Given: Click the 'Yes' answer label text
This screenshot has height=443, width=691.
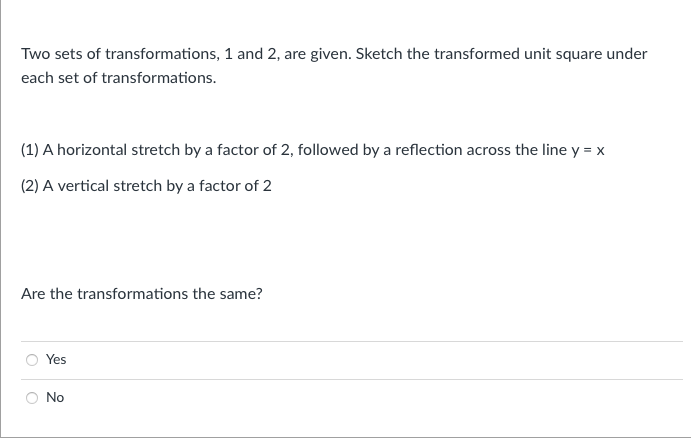Looking at the screenshot, I should pyautogui.click(x=56, y=360).
